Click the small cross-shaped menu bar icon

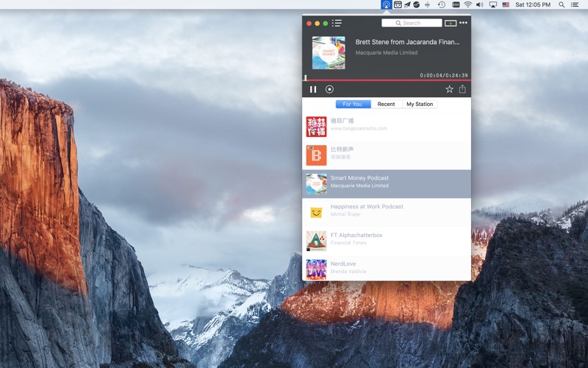pyautogui.click(x=427, y=4)
